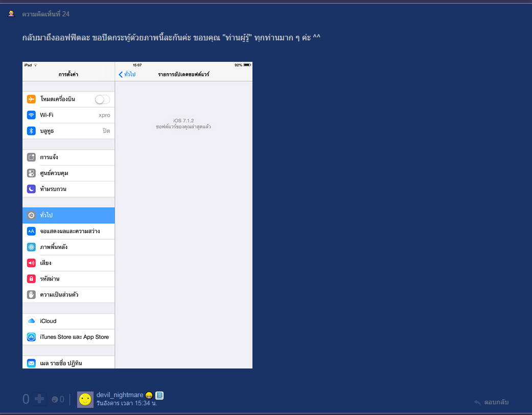Screen dimensions: 532x415
Task: Click the Bluetooth status ปิด
Action: [x=106, y=131]
